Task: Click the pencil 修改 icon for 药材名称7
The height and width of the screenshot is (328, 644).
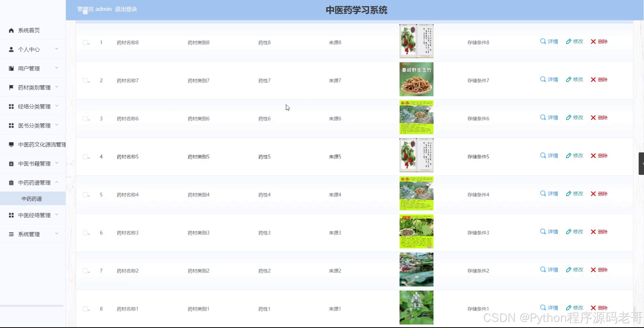Action: pos(568,80)
